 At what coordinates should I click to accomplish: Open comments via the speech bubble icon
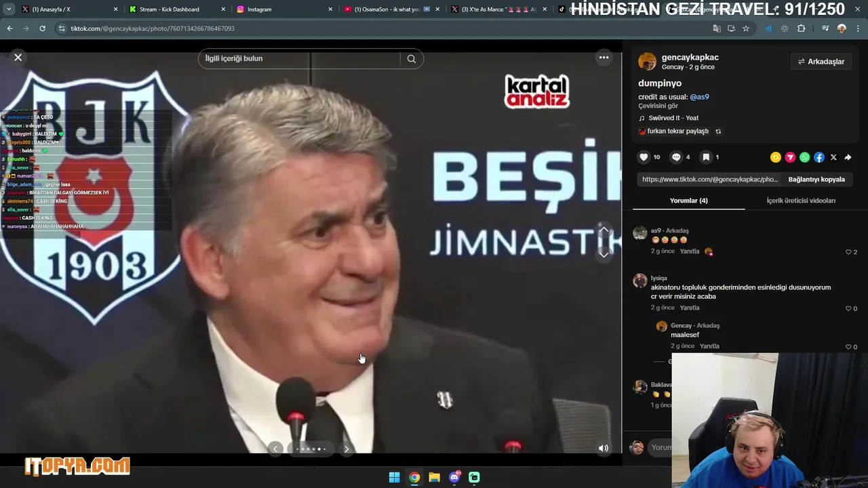click(x=676, y=157)
